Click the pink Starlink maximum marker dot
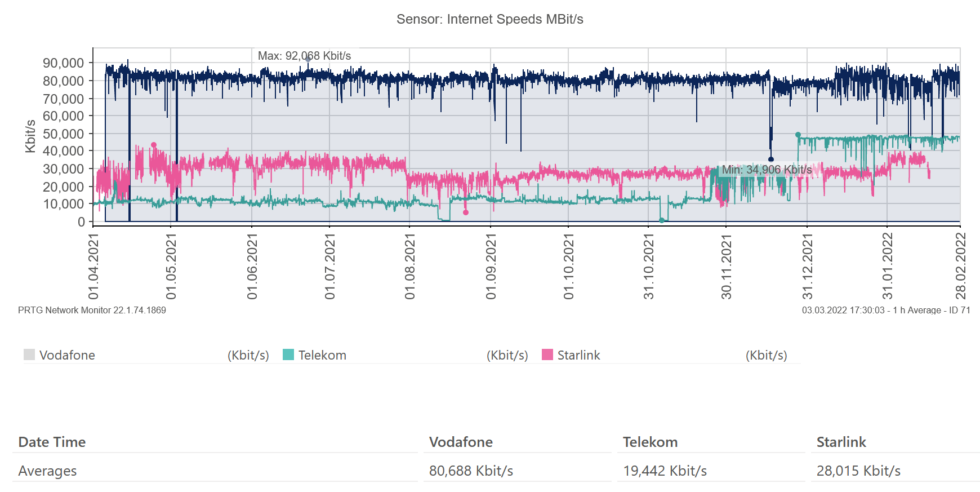 (154, 145)
